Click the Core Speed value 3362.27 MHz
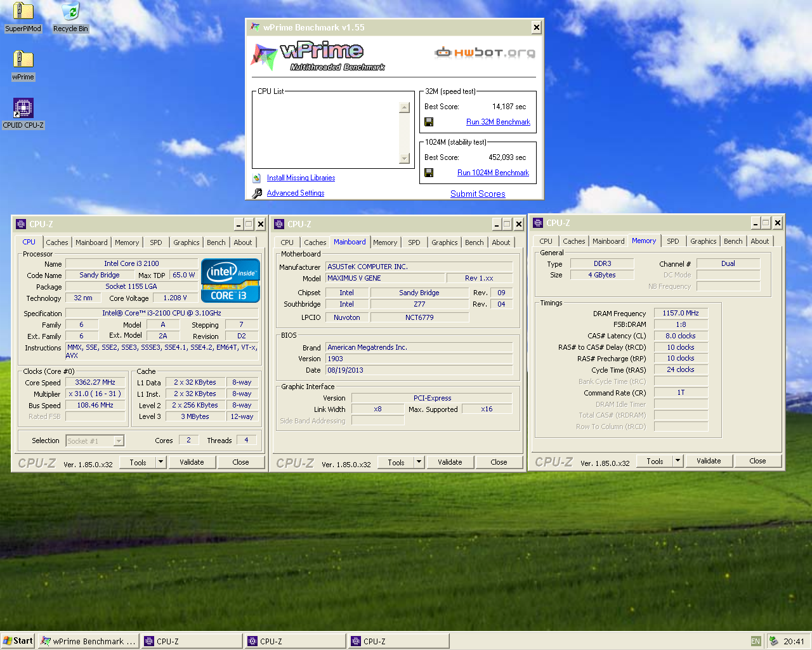 (x=95, y=383)
